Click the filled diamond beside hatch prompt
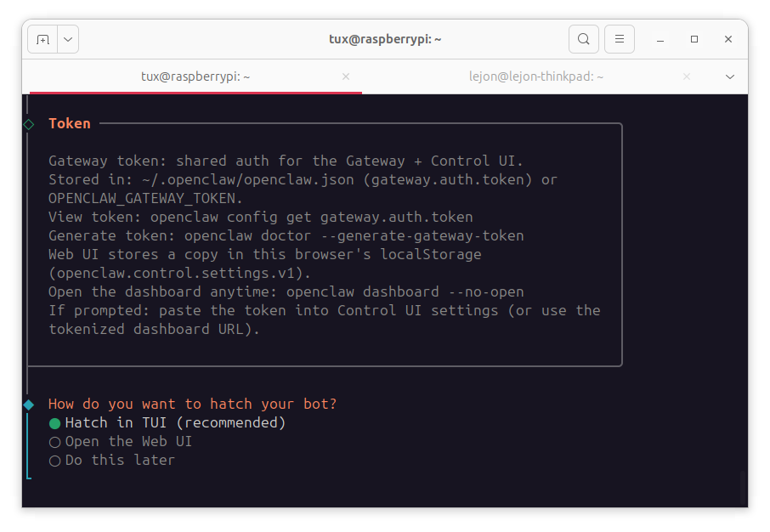This screenshot has height=532, width=770. (x=29, y=405)
